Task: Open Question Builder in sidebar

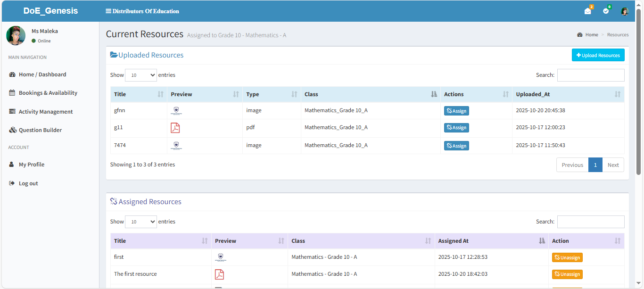Action: pos(40,130)
